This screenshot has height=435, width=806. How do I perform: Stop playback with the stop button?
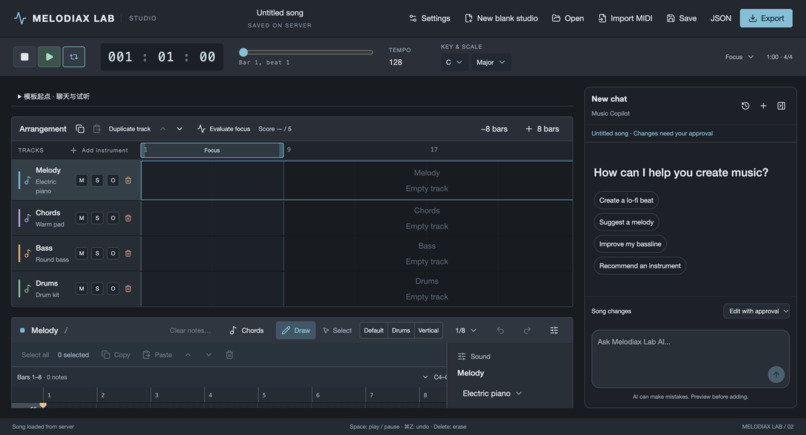pos(24,57)
